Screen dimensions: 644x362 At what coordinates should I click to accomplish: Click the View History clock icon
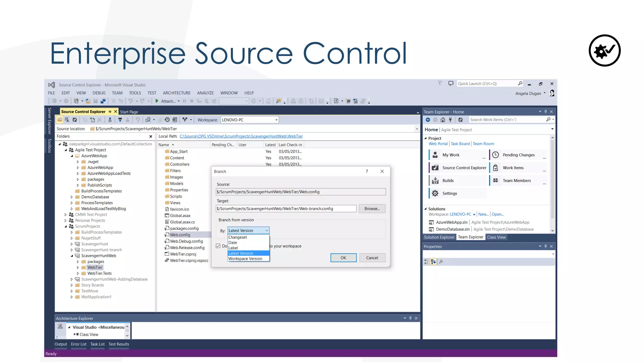[x=167, y=120]
